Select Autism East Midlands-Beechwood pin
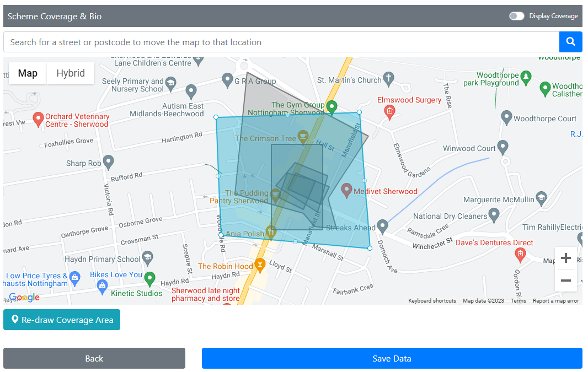The image size is (588, 372). click(191, 91)
